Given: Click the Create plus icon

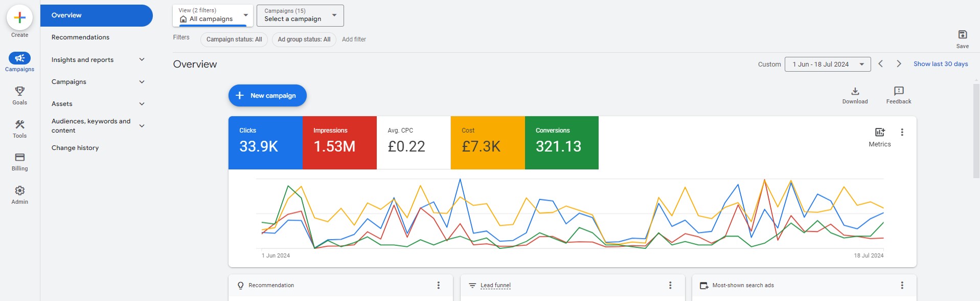Looking at the screenshot, I should 19,17.
